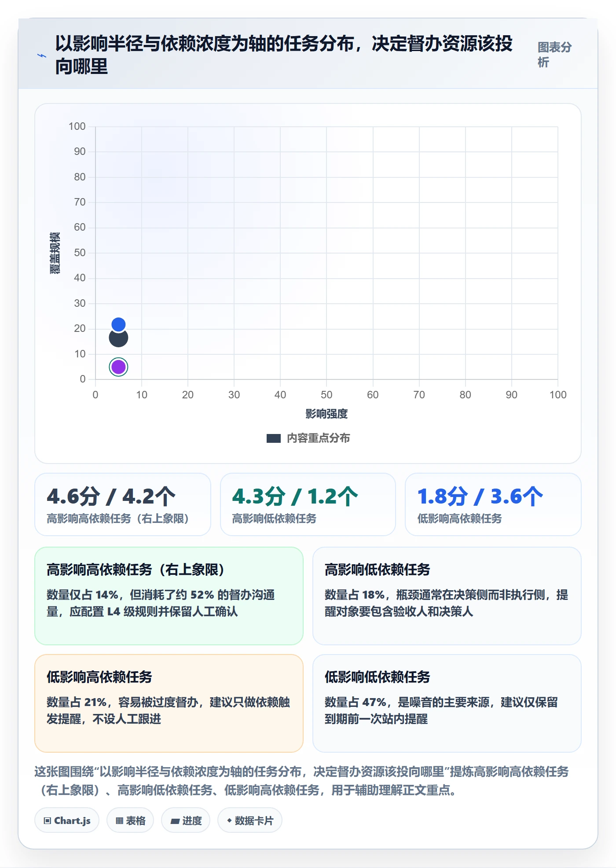Viewport: 616px width, 868px height.
Task: Click the Chart.js tag chip
Action: (x=67, y=820)
